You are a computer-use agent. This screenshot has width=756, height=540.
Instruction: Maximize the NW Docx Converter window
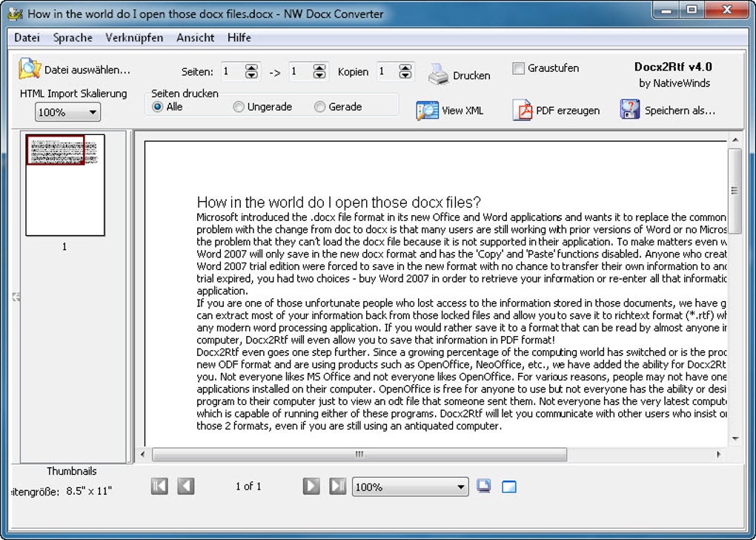(692, 10)
